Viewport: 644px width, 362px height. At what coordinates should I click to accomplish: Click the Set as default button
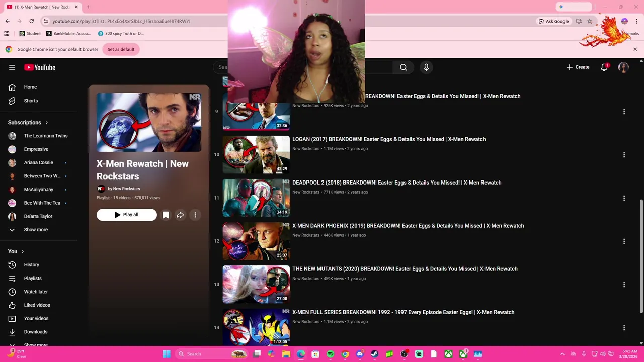click(121, 49)
